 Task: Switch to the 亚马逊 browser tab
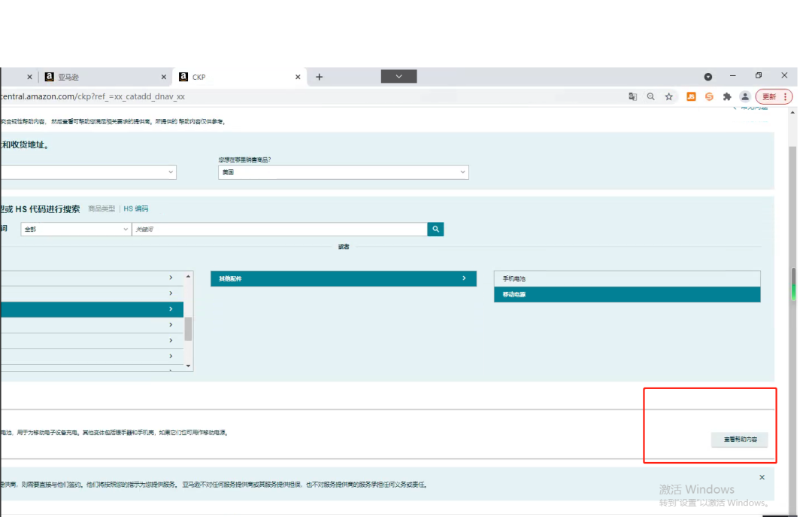[x=106, y=77]
